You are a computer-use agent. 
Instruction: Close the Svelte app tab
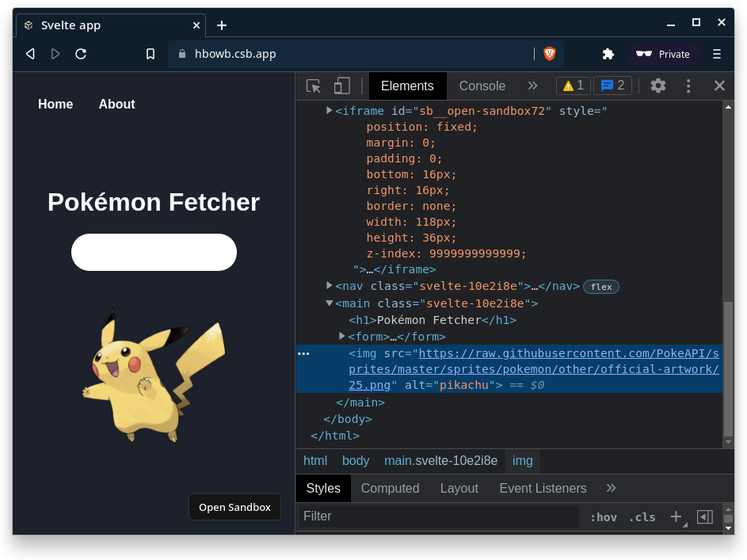pyautogui.click(x=196, y=25)
